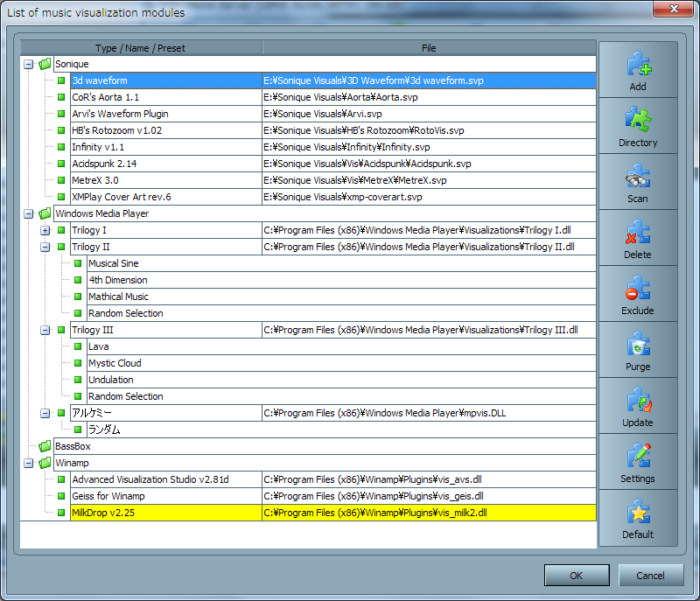Screen dimensions: 700x601
Task: Click the Acidspunk.svp file path
Action: point(367,164)
